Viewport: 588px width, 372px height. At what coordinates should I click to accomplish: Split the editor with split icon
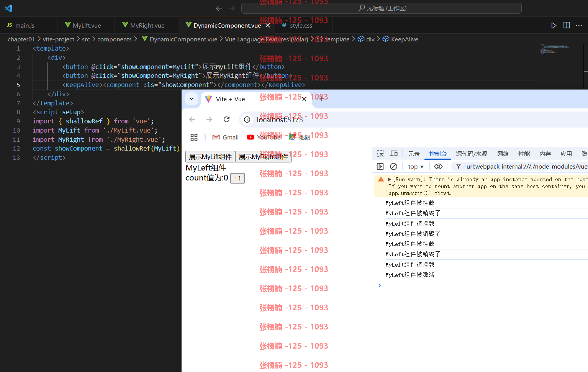567,25
